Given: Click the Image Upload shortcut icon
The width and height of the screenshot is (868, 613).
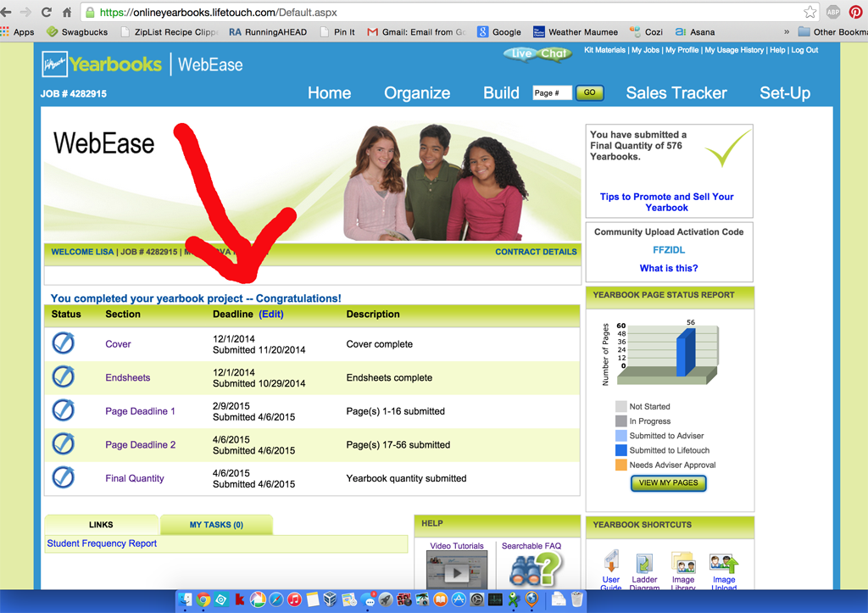Looking at the screenshot, I should pos(724,563).
